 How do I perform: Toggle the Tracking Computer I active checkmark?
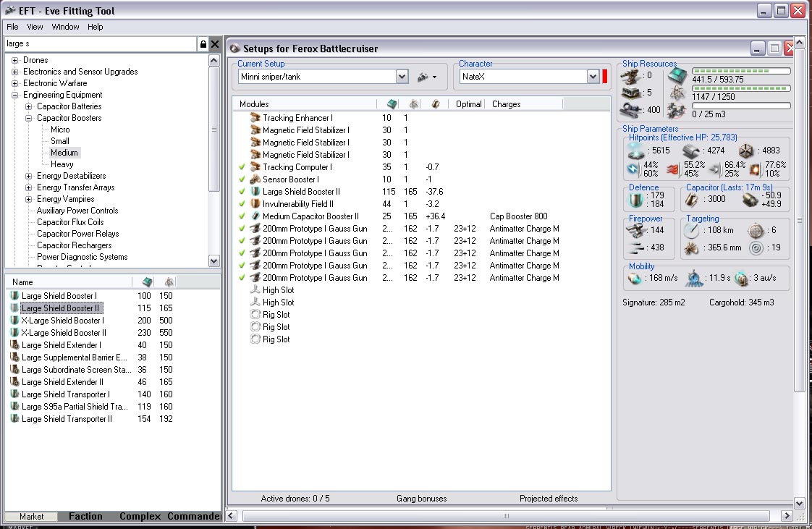242,167
